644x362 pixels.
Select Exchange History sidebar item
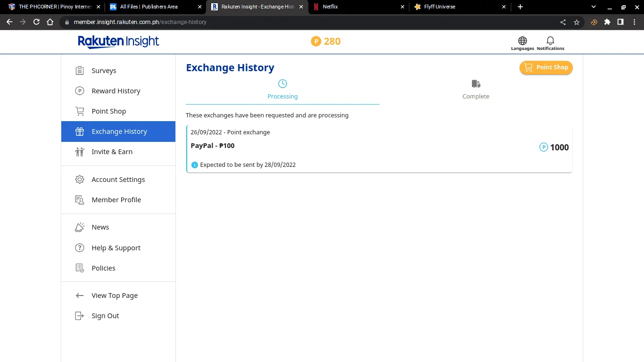pos(118,132)
